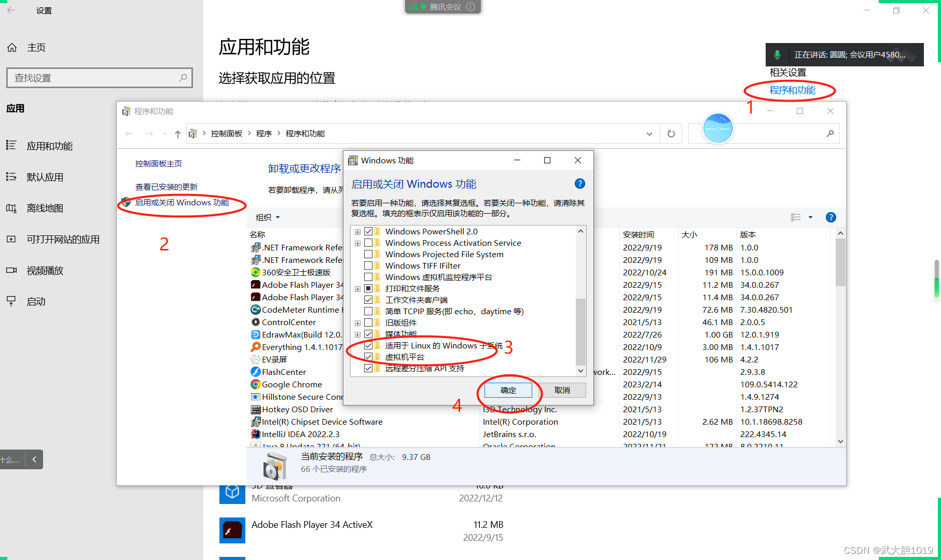Toggle 适用于 Linux 的 Windows 子系统 checkbox
Screen dimensions: 941x560
click(368, 345)
